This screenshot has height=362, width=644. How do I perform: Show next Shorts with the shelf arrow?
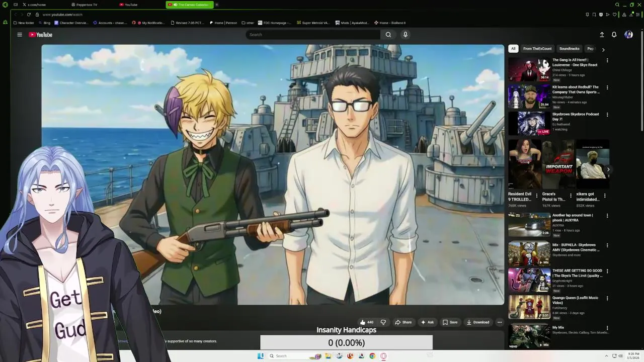[608, 169]
